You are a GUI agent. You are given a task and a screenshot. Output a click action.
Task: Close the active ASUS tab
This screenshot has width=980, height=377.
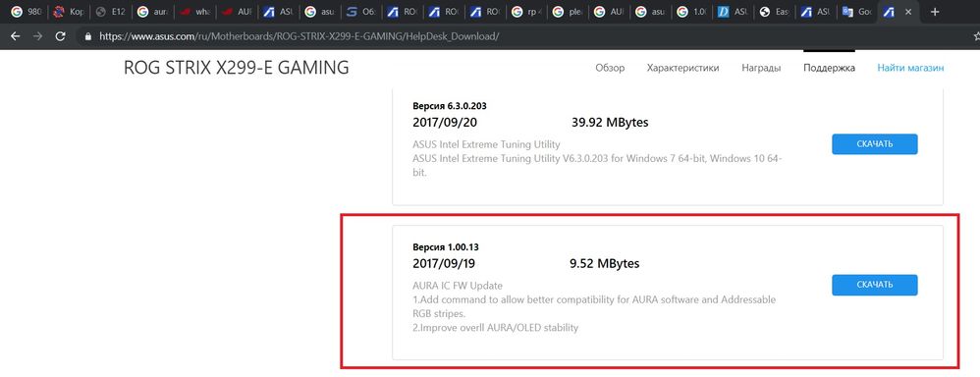(908, 12)
